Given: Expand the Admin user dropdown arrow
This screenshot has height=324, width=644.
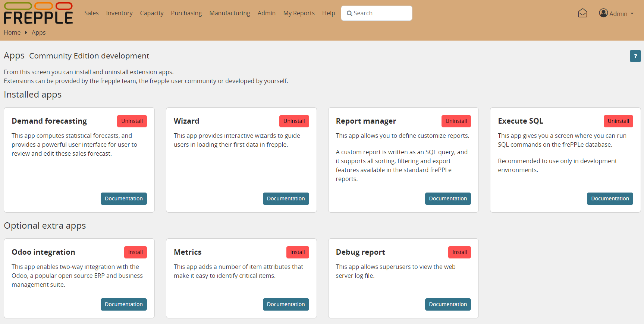Looking at the screenshot, I should [x=632, y=14].
